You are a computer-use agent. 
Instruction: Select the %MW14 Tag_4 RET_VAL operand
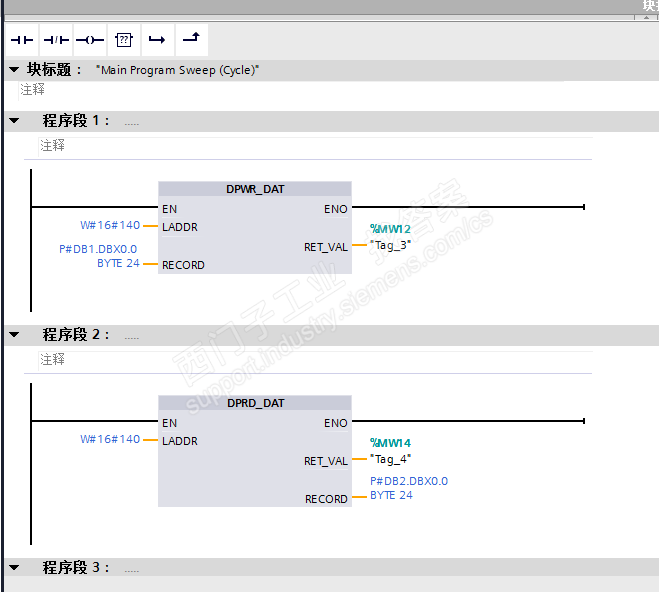tap(390, 451)
